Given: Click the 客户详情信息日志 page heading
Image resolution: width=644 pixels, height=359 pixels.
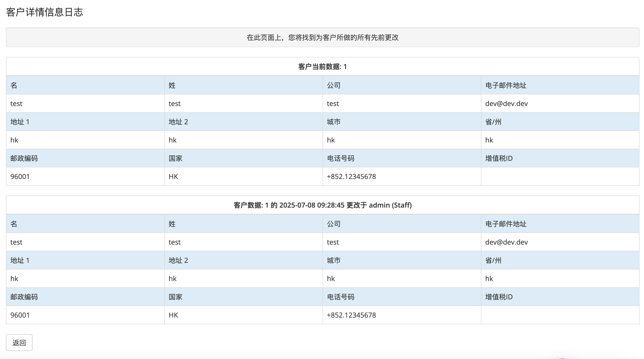Looking at the screenshot, I should pyautogui.click(x=45, y=12).
